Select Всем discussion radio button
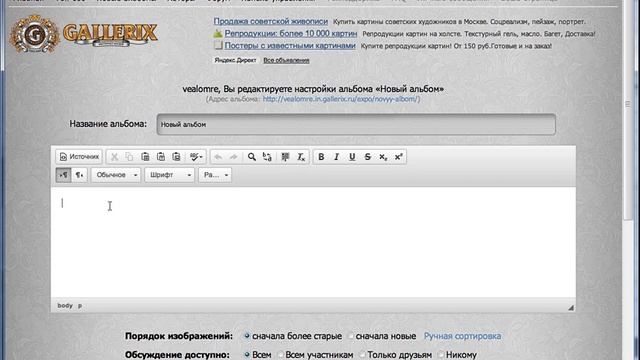The width and height of the screenshot is (640, 360). point(247,355)
